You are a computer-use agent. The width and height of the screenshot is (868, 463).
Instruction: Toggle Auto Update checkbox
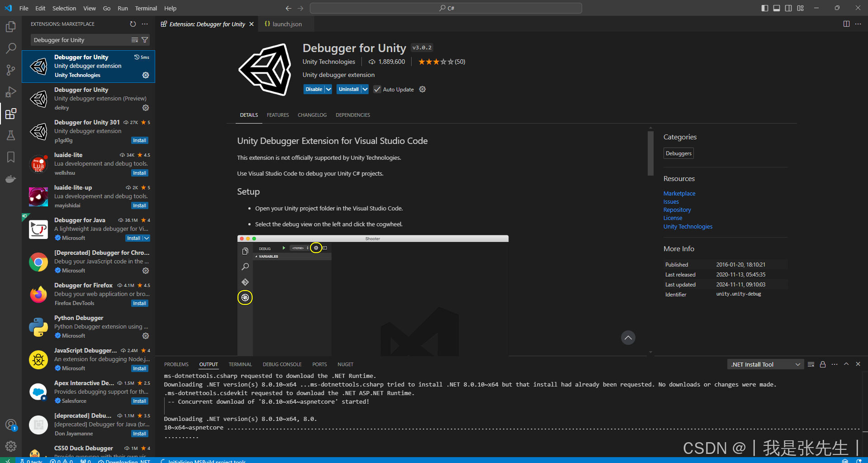click(x=377, y=89)
